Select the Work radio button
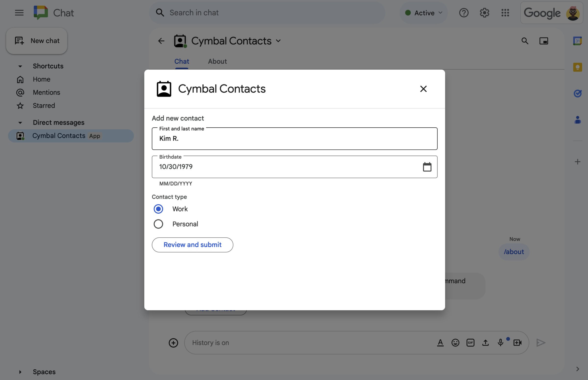The height and width of the screenshot is (380, 588). pos(158,209)
